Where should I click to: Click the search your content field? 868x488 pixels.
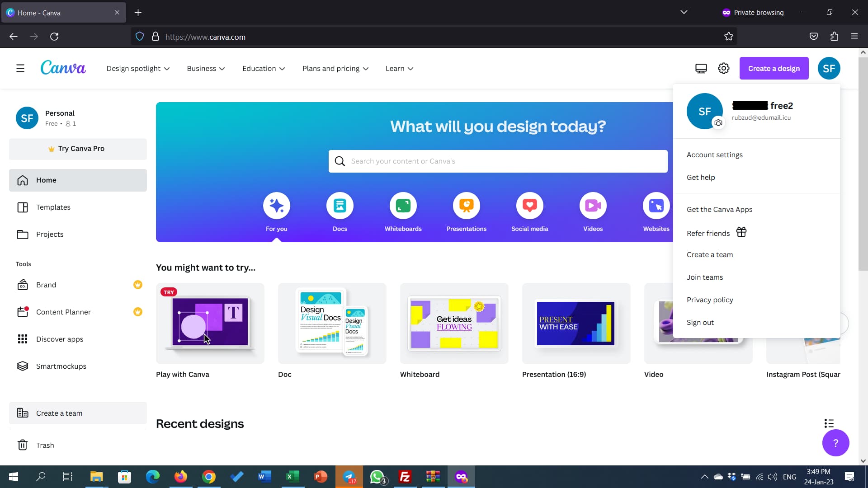tap(497, 161)
